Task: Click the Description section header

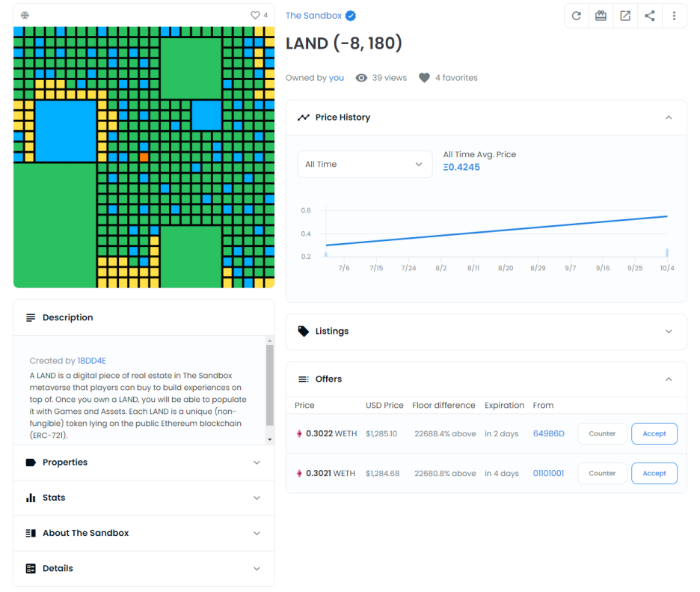Action: coord(144,317)
